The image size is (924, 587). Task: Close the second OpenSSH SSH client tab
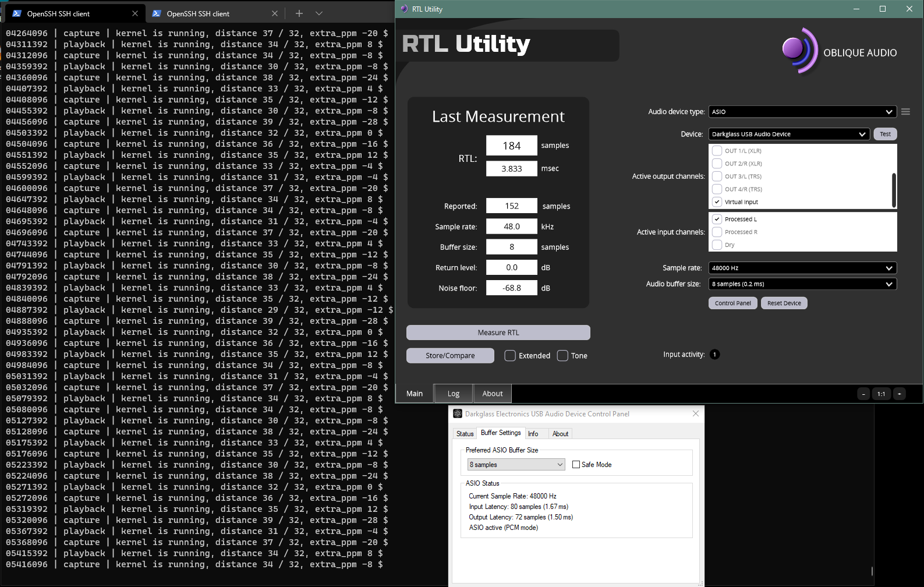(275, 13)
